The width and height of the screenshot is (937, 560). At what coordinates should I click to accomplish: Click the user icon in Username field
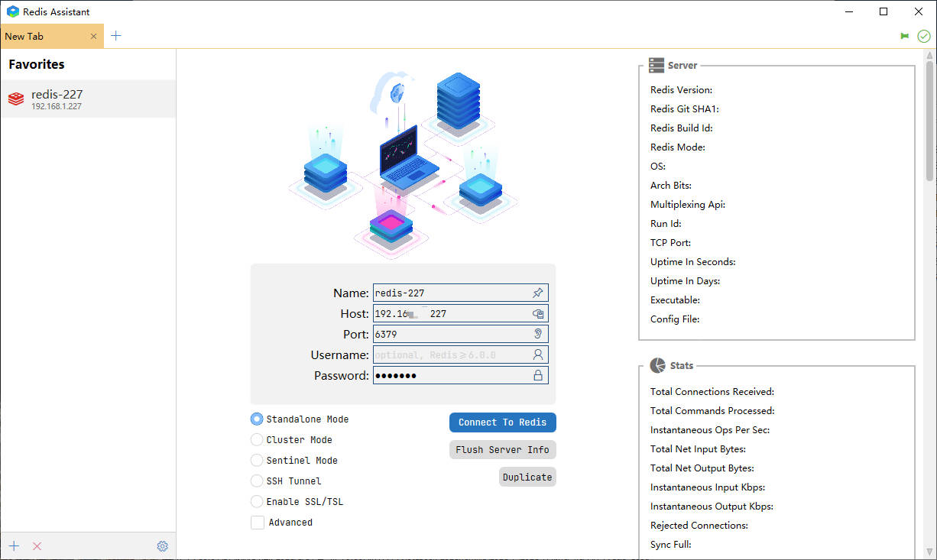(538, 354)
